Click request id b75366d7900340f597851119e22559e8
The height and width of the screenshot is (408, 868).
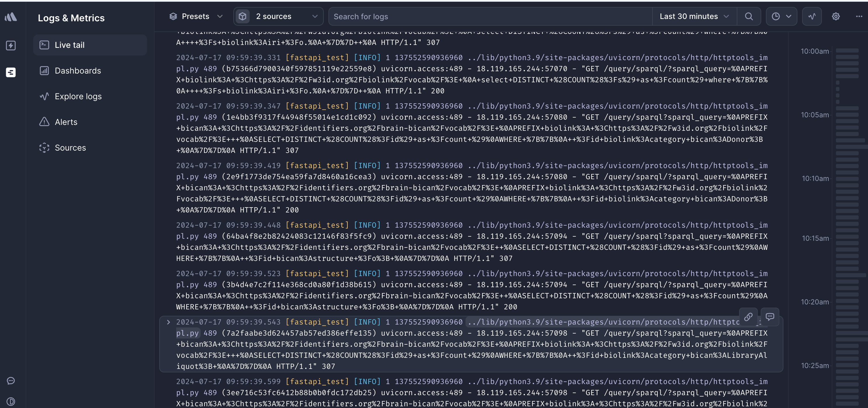click(299, 69)
